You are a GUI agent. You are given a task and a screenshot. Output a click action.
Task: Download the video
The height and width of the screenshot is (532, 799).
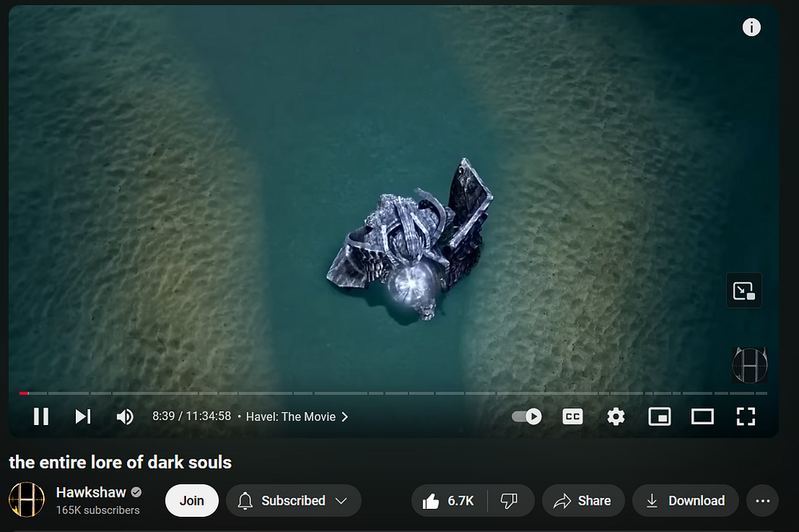tap(686, 500)
